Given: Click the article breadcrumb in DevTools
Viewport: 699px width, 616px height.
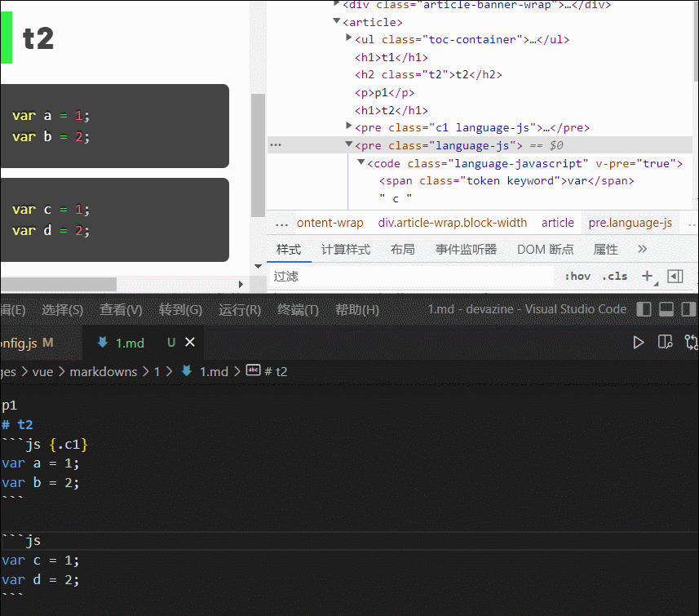Looking at the screenshot, I should coord(558,223).
